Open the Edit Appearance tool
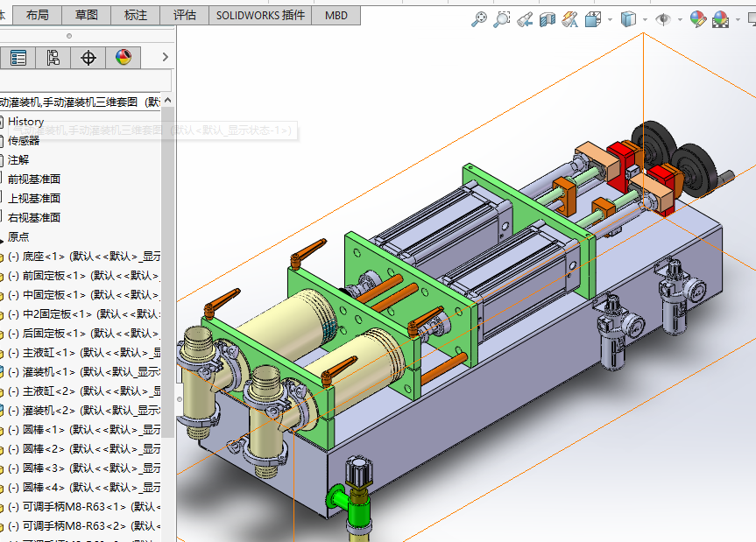The image size is (756, 542). [x=698, y=18]
